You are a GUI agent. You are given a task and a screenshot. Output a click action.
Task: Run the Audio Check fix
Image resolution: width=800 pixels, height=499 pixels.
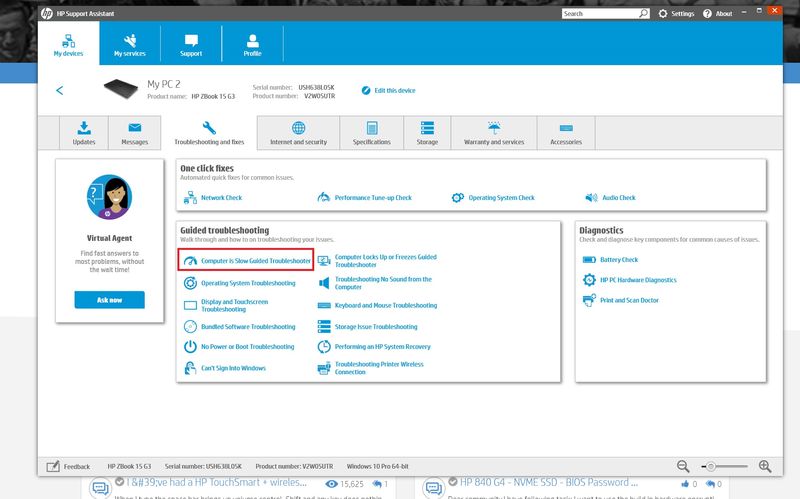coord(619,197)
